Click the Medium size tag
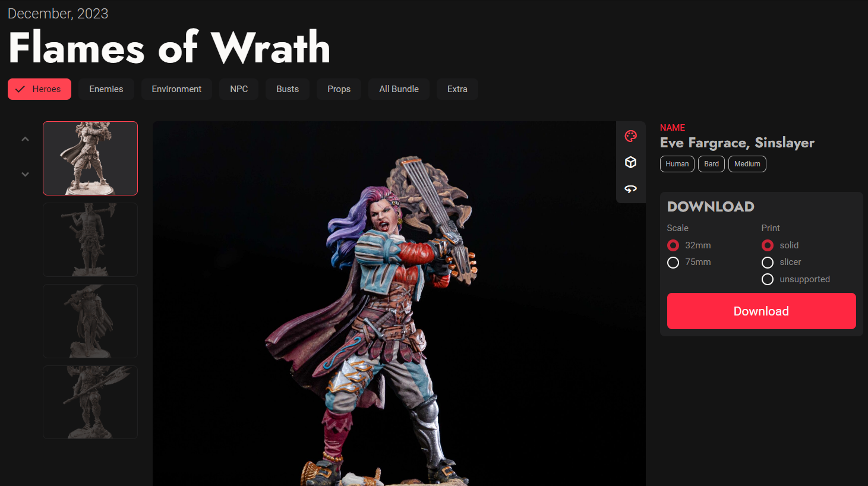The image size is (868, 486). point(747,164)
